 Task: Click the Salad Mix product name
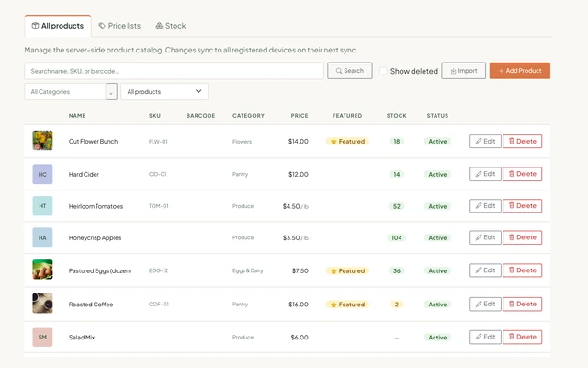click(82, 338)
